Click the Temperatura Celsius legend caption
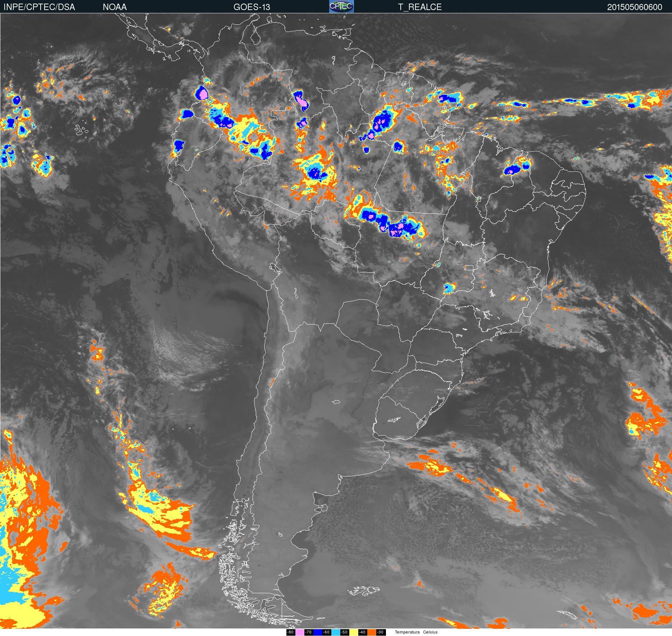 tap(416, 632)
